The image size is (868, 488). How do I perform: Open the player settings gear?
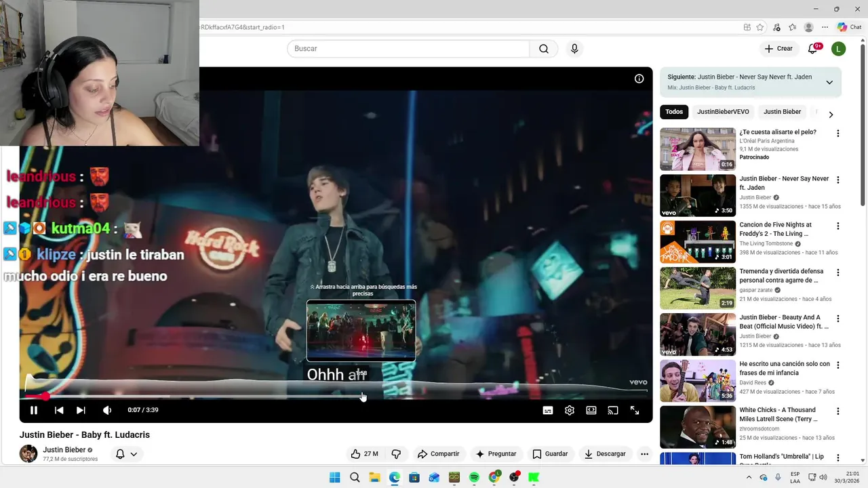coord(570,410)
